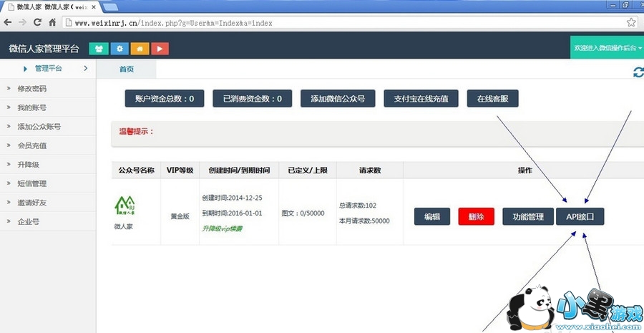Click the 公众号名称 column header
The height and width of the screenshot is (333, 644).
[x=137, y=170]
